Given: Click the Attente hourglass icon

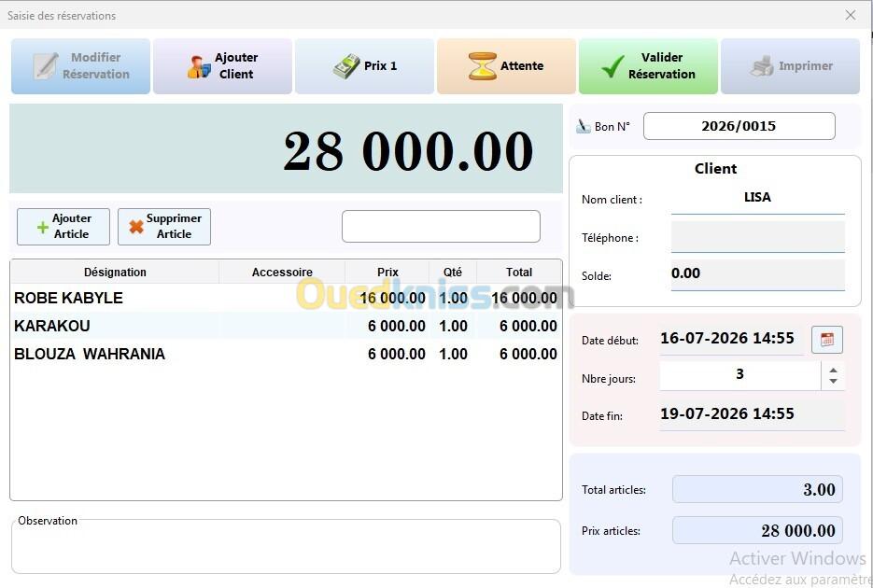Looking at the screenshot, I should 482,66.
